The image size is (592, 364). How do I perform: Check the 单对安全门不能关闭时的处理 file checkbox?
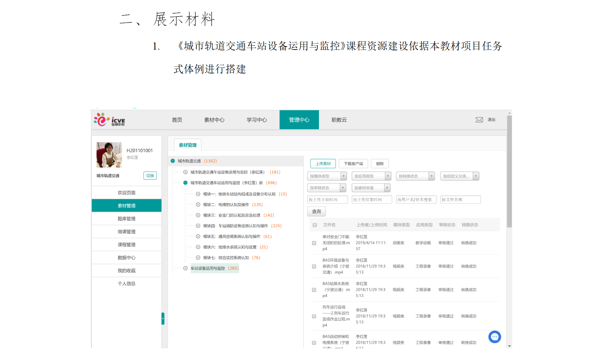[314, 243]
